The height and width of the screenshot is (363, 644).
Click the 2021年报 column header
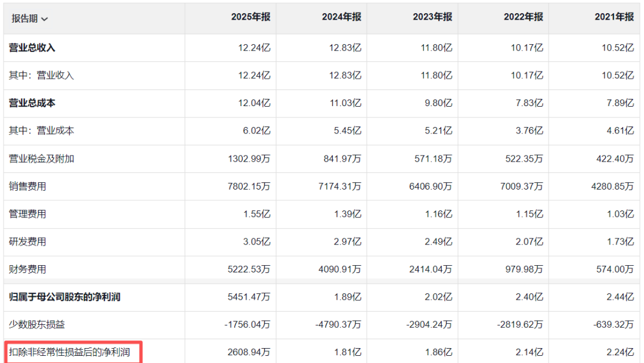coord(614,17)
